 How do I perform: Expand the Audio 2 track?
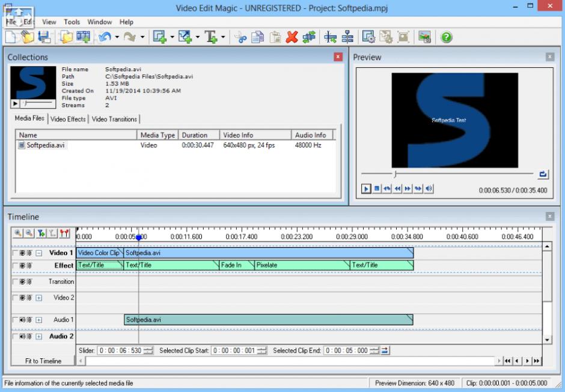coord(38,336)
